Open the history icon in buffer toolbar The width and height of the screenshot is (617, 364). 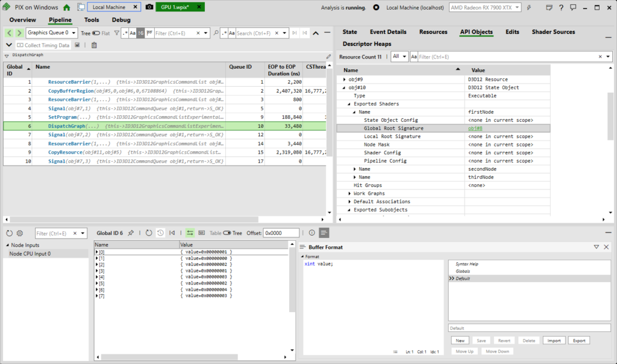[160, 233]
